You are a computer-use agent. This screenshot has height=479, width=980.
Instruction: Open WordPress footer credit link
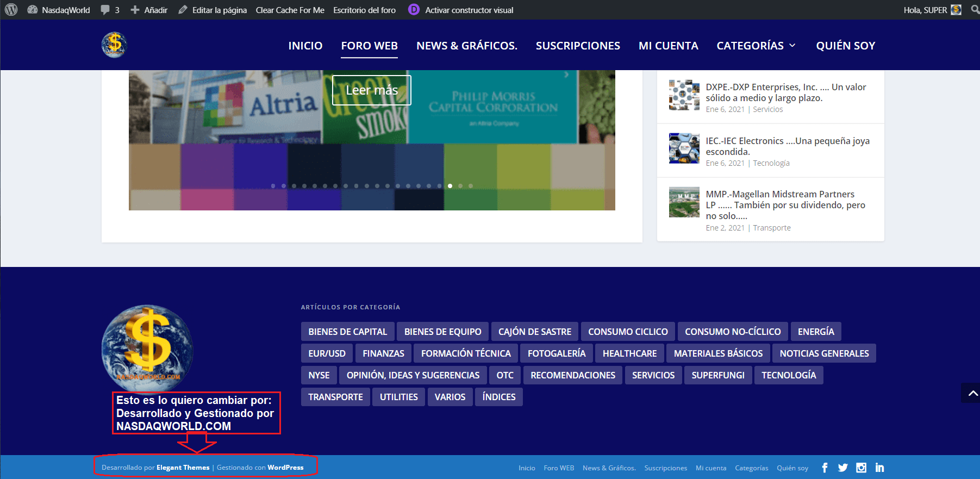[x=285, y=468]
